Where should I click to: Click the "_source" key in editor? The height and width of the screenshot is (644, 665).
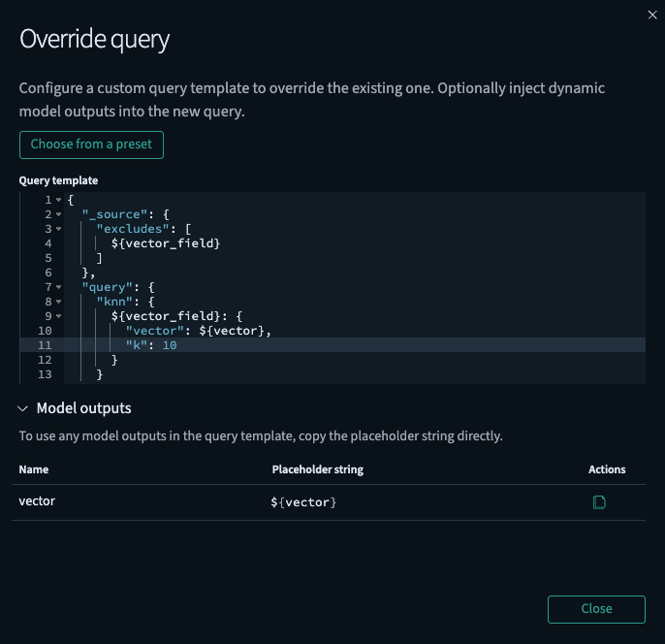pyautogui.click(x=114, y=214)
